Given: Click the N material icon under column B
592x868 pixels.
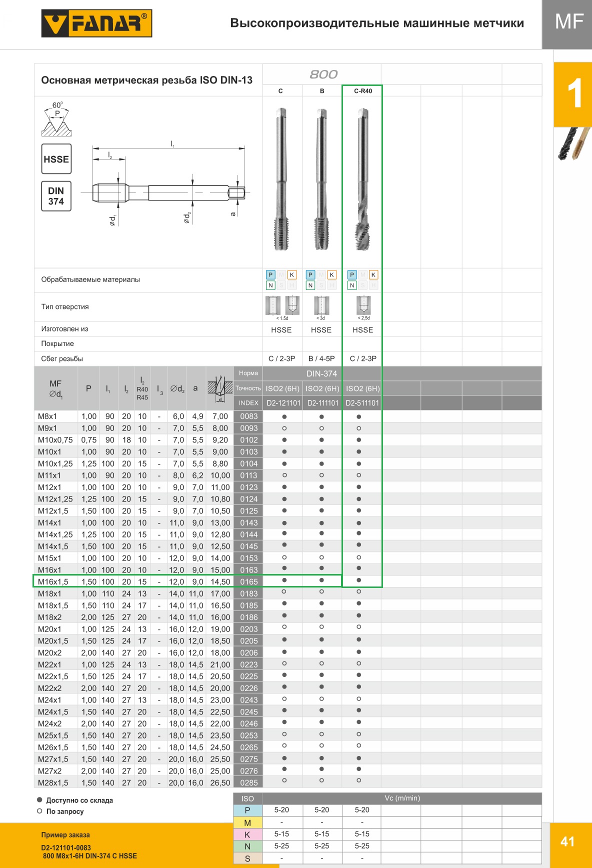Looking at the screenshot, I should point(310,285).
